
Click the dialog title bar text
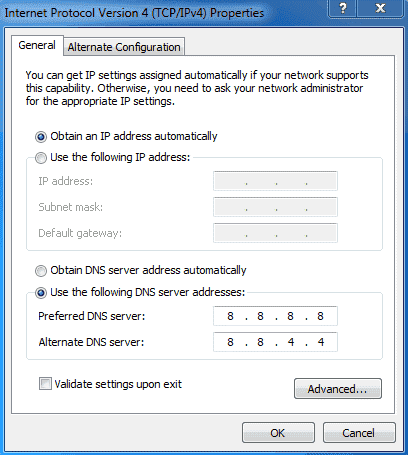click(134, 13)
